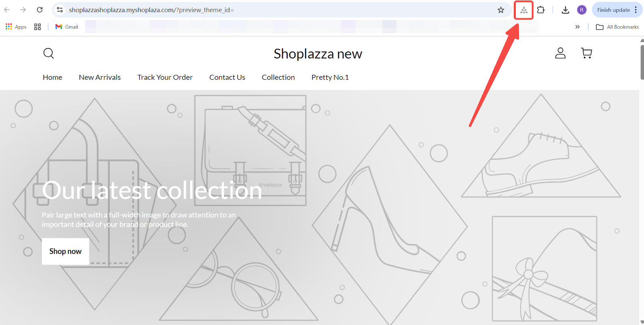This screenshot has width=644, height=325.
Task: Expand hidden bookmarks with double chevron
Action: [577, 27]
